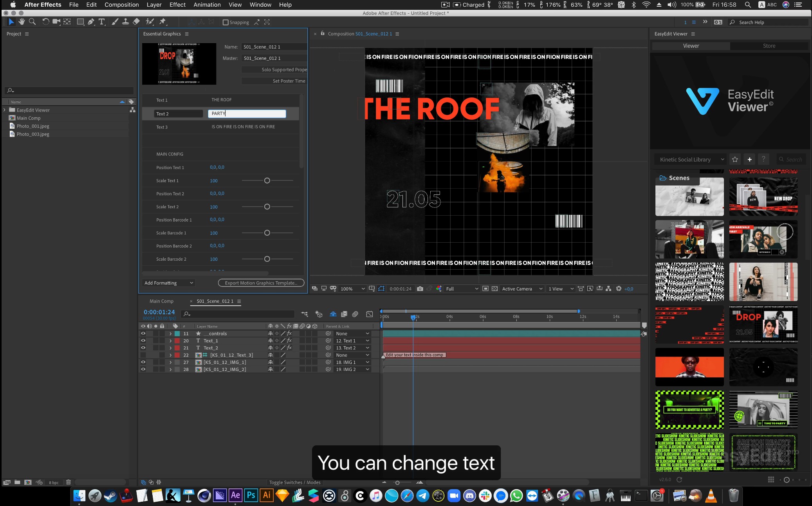Open the viewer magnification 100% dropdown
Image resolution: width=812 pixels, height=506 pixels.
tap(352, 289)
